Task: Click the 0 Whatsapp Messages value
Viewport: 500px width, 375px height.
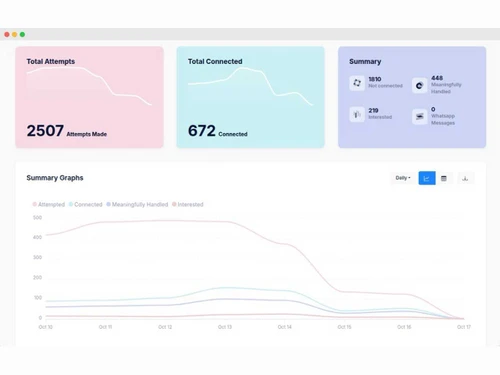Action: coord(433,109)
